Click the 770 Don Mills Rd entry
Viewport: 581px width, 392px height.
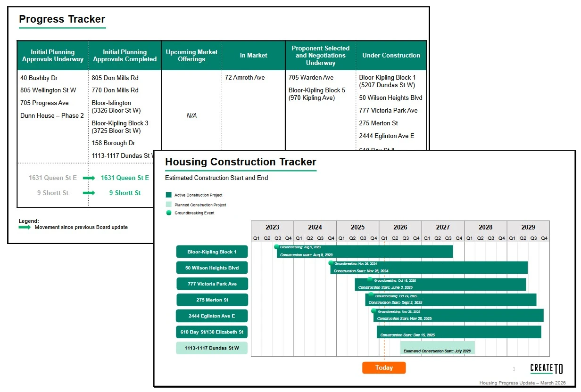[x=115, y=90]
